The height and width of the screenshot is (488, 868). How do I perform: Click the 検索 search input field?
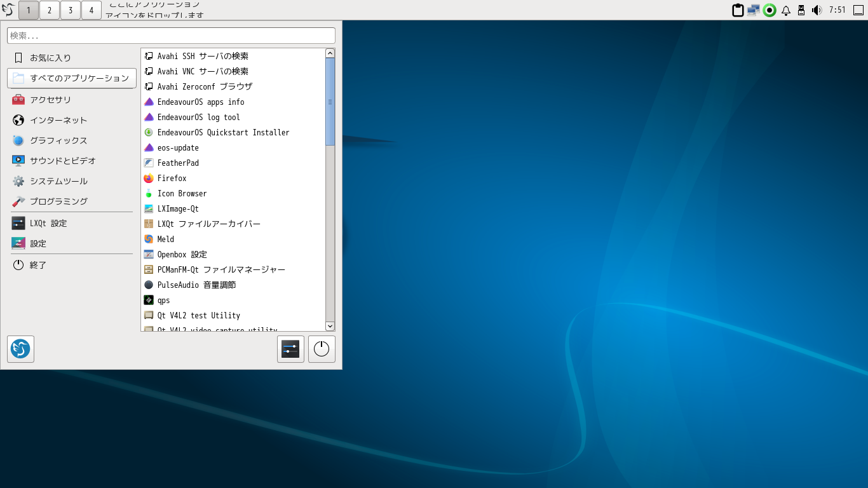click(x=171, y=36)
